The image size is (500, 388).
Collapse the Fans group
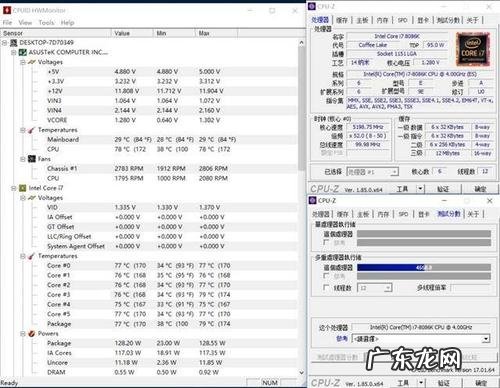[x=23, y=159]
